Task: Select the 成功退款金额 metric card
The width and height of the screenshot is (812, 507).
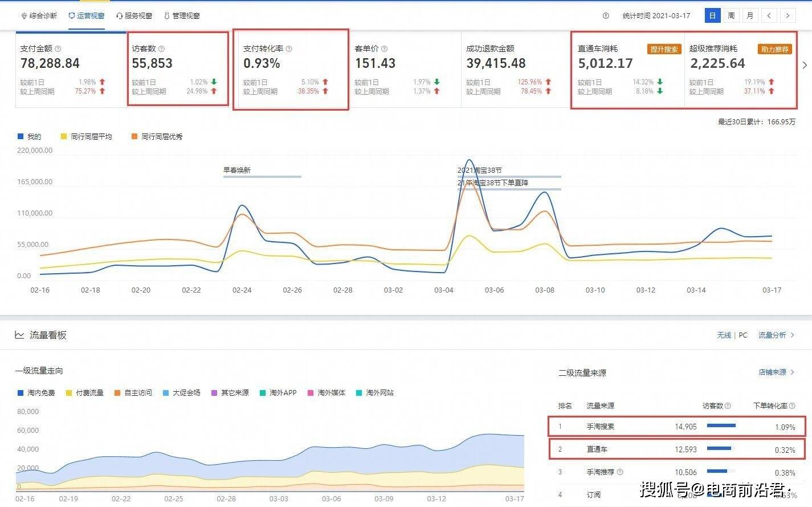Action: pyautogui.click(x=516, y=70)
